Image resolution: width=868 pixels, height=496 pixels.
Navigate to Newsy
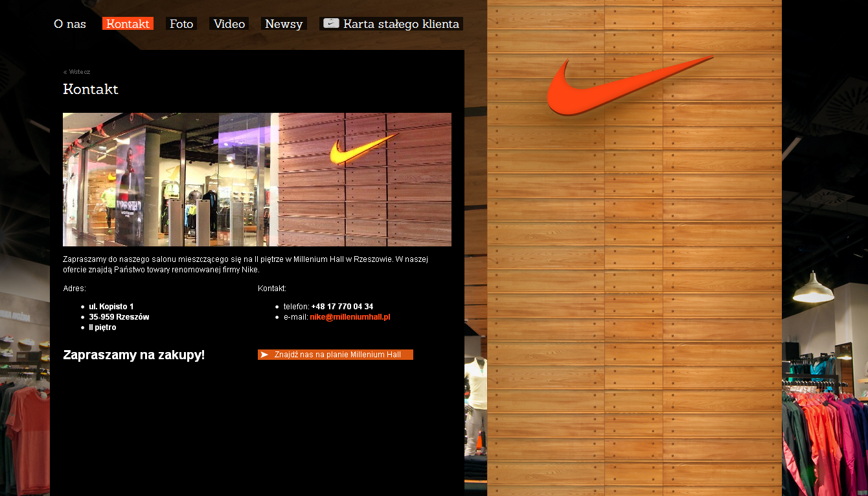click(284, 24)
